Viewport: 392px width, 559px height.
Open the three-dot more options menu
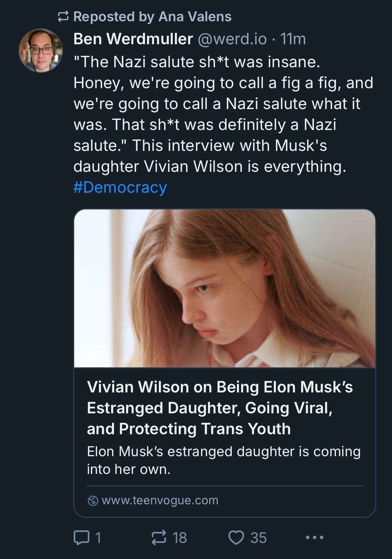coord(315,537)
